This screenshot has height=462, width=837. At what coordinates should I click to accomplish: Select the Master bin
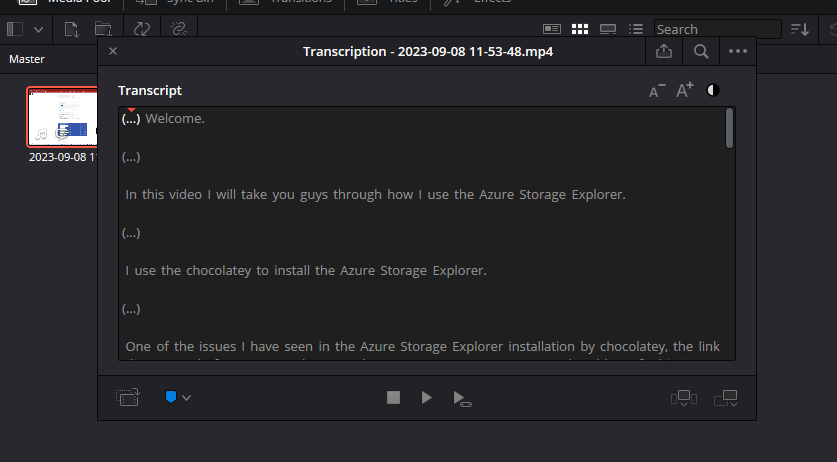pos(27,59)
